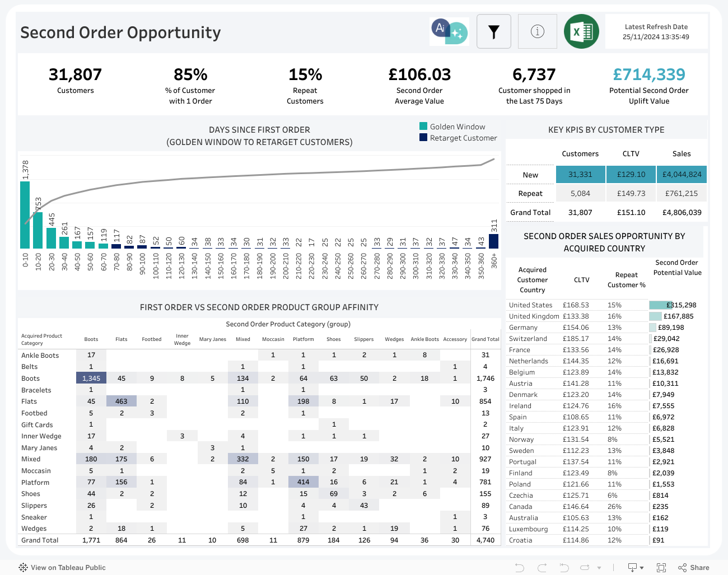This screenshot has width=728, height=575.
Task: Click the United States potential value bar
Action: coord(660,305)
